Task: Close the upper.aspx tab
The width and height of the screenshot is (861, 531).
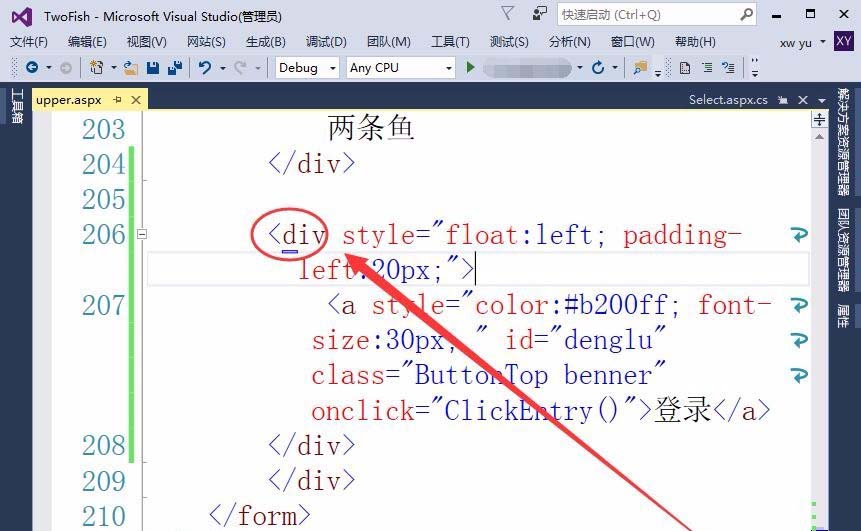Action: [x=136, y=100]
